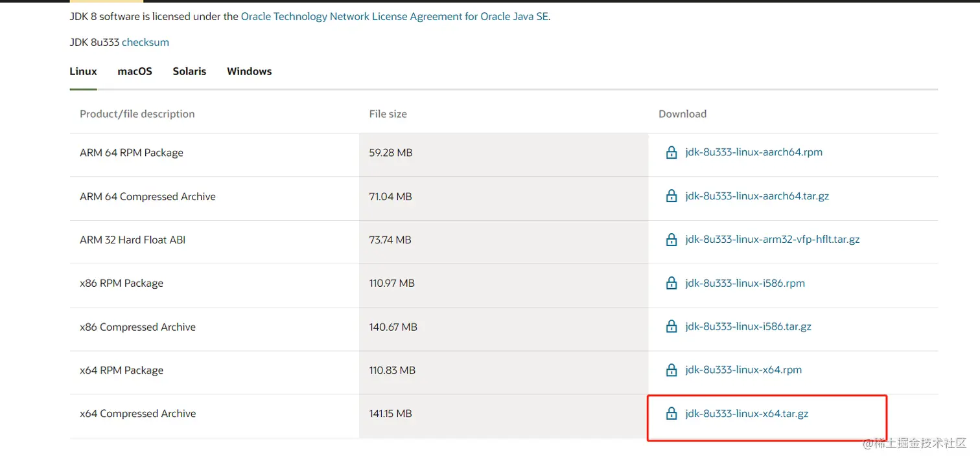Download jdk-8u333-linux-aarch64.rpm package
Viewport: 980px width, 463px height.
[754, 153]
